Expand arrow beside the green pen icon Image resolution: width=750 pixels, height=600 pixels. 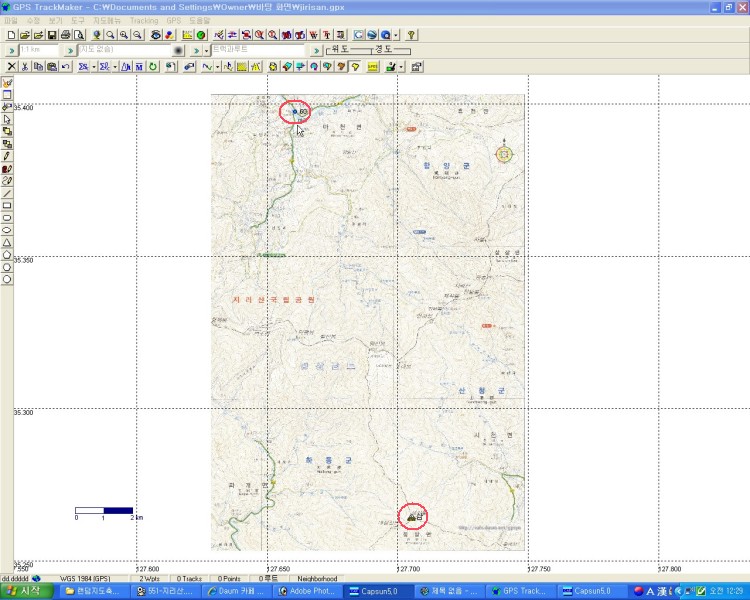pos(401,67)
